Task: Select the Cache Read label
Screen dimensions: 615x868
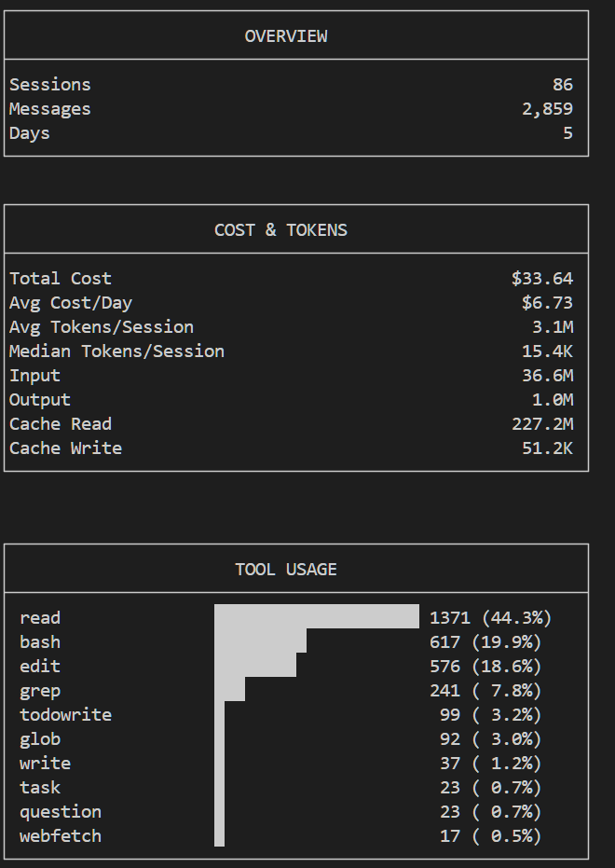Action: [x=61, y=424]
